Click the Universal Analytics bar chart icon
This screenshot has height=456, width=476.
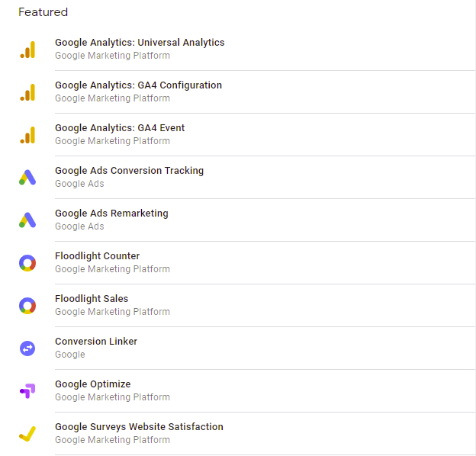27,50
